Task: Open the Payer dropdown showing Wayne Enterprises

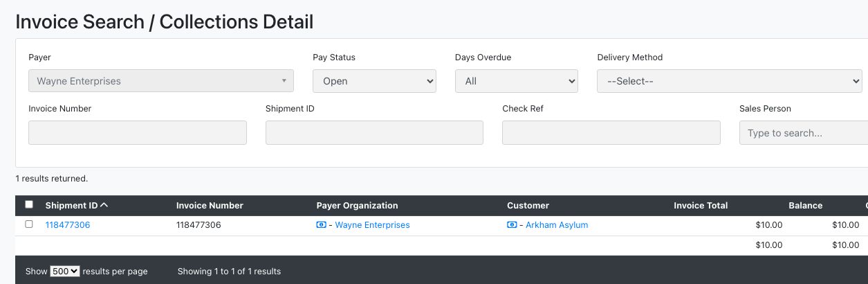Action: coord(161,81)
